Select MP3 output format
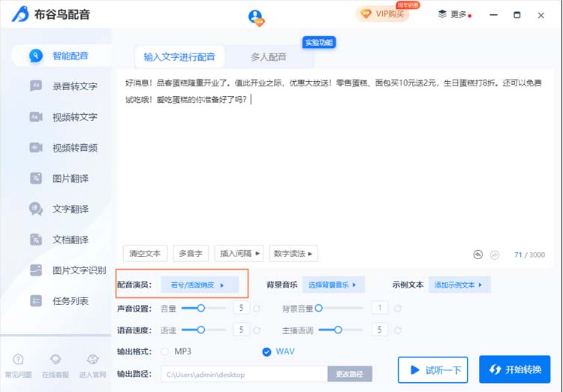This screenshot has width=563, height=392. [x=165, y=351]
